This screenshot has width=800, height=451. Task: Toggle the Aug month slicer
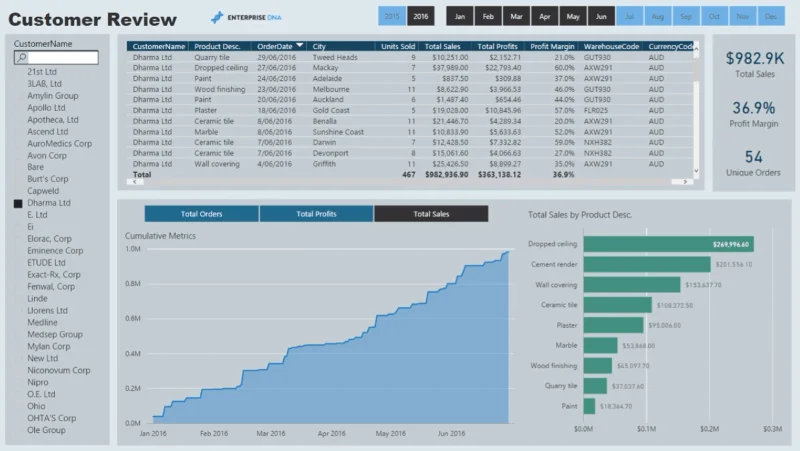coord(658,16)
